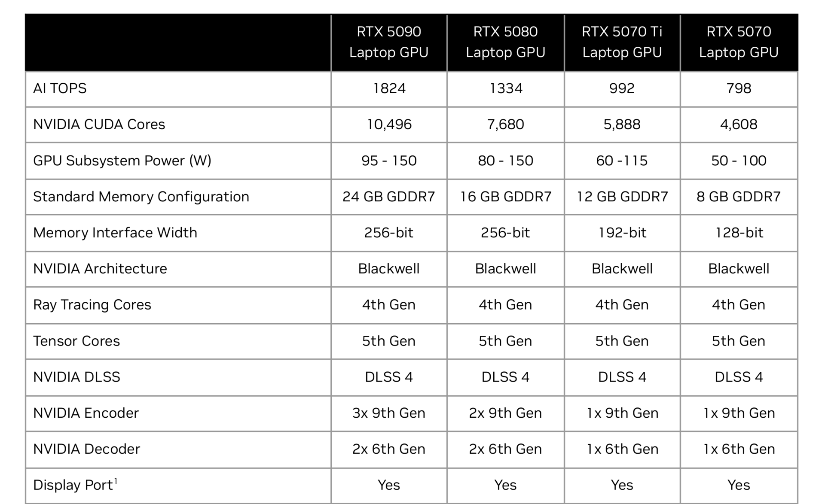825x504 pixels.
Task: Select the 3x 9th Gen encoder cell
Action: (x=388, y=413)
